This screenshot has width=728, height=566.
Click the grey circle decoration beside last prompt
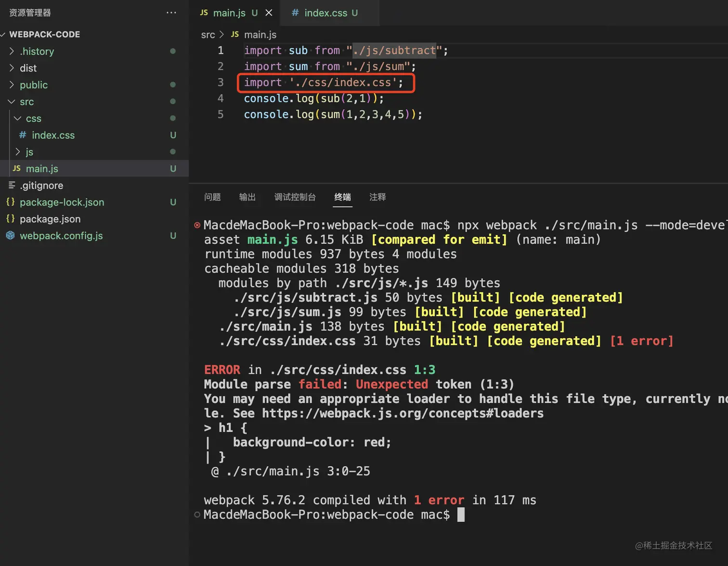point(197,514)
